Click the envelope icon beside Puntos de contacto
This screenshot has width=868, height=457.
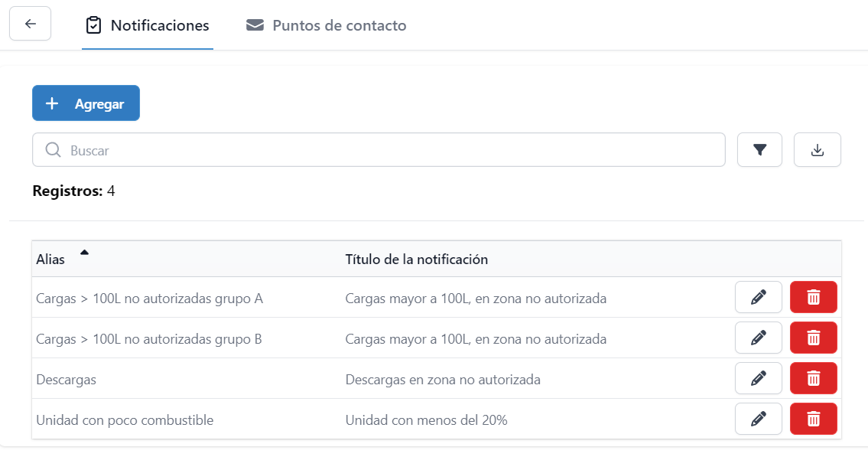pos(254,24)
